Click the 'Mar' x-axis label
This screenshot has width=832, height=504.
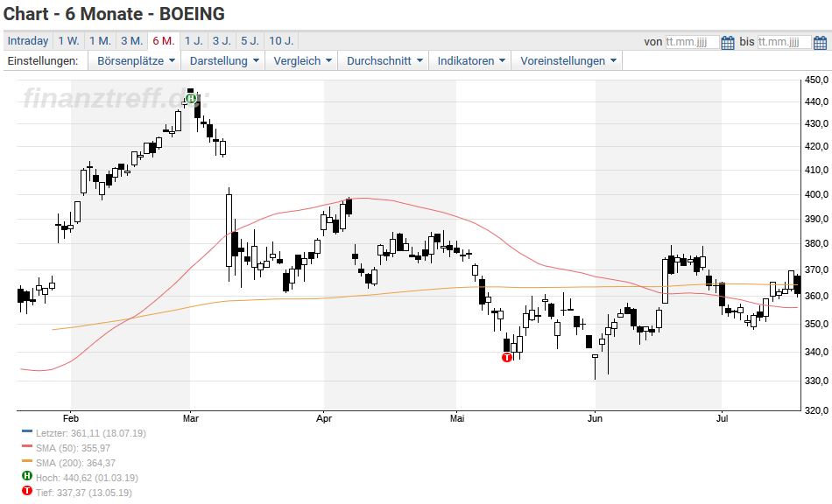191,418
